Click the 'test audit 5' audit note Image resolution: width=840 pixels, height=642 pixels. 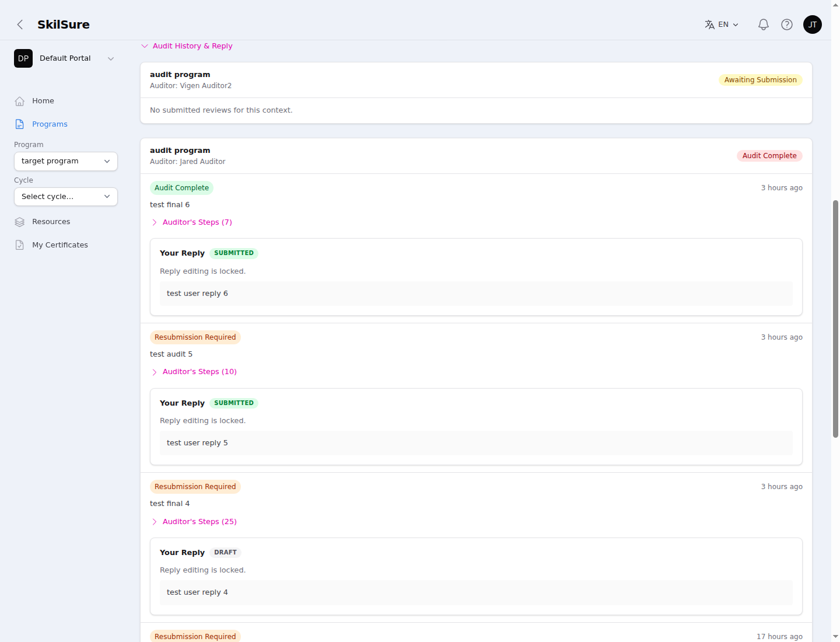pyautogui.click(x=171, y=354)
